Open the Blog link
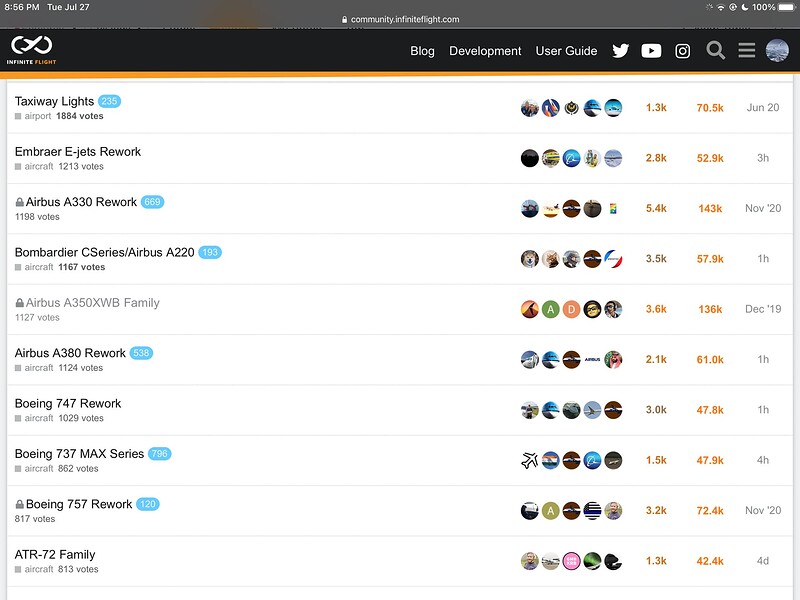Viewport: 800px width, 600px height. 422,51
